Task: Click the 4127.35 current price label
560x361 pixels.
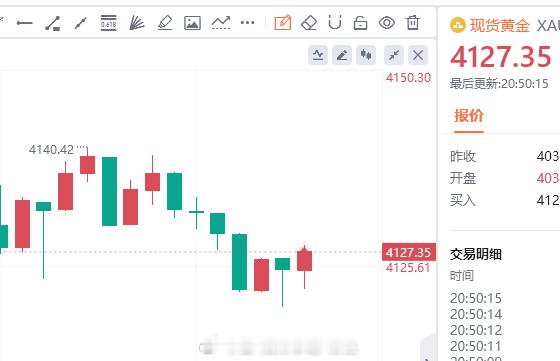Action: tap(409, 252)
